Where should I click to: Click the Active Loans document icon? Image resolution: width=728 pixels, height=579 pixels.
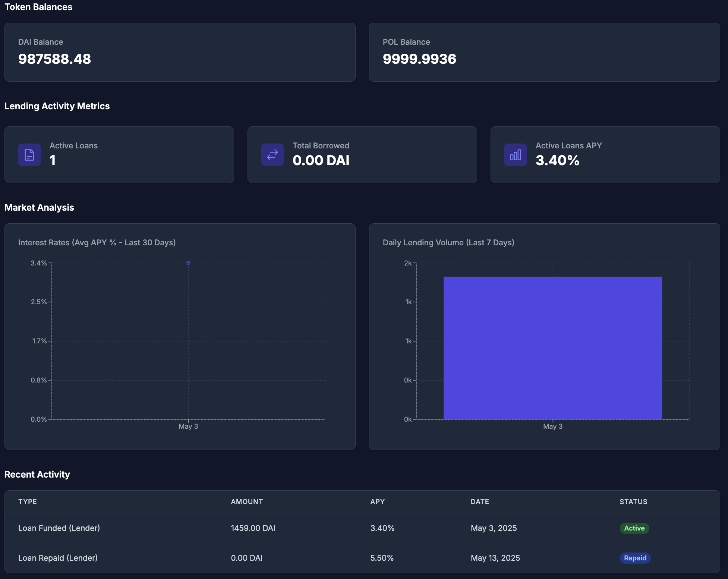tap(29, 155)
